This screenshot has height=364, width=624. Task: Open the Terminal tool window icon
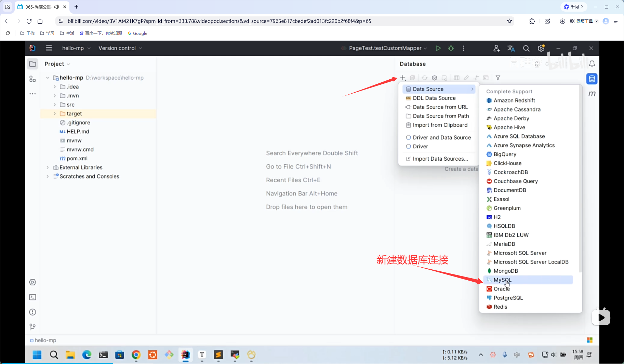(x=32, y=297)
